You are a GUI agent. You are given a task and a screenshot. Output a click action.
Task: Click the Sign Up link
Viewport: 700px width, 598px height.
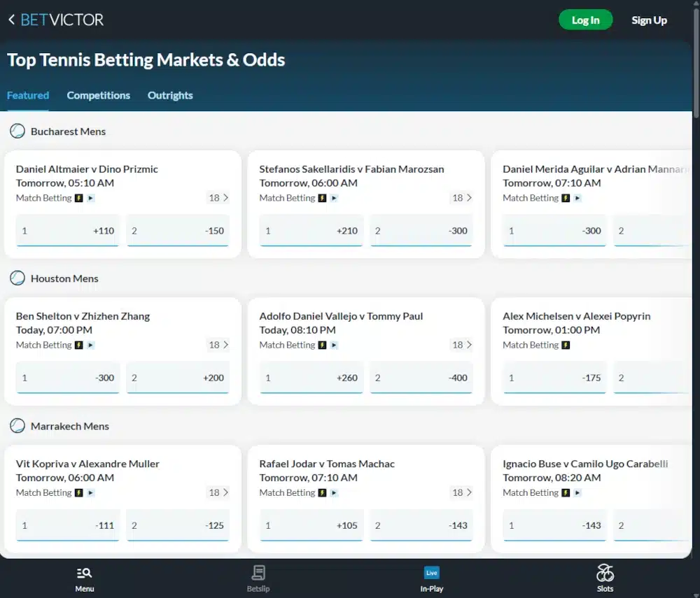tap(649, 20)
